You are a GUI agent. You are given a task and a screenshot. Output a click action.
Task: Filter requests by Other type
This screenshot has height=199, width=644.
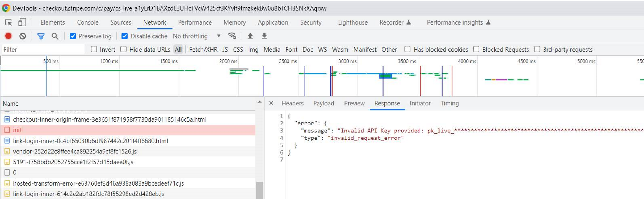click(389, 49)
